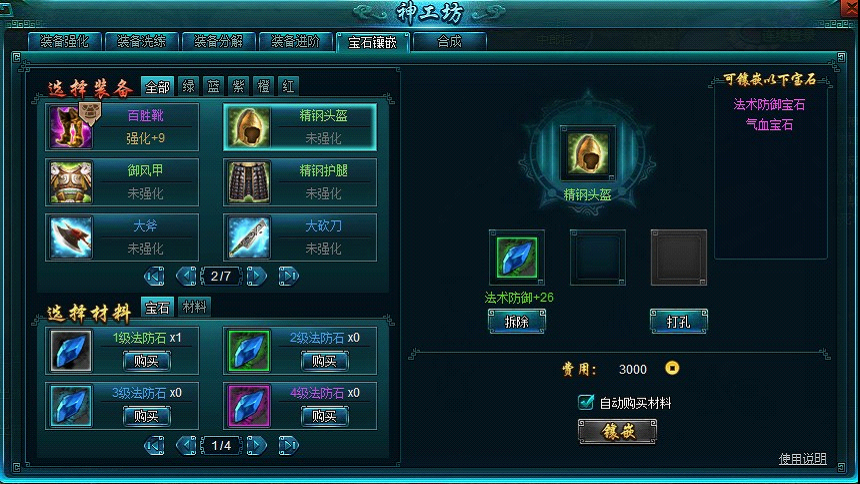Go to previous material page arrow
860x484 pixels.
(186, 445)
